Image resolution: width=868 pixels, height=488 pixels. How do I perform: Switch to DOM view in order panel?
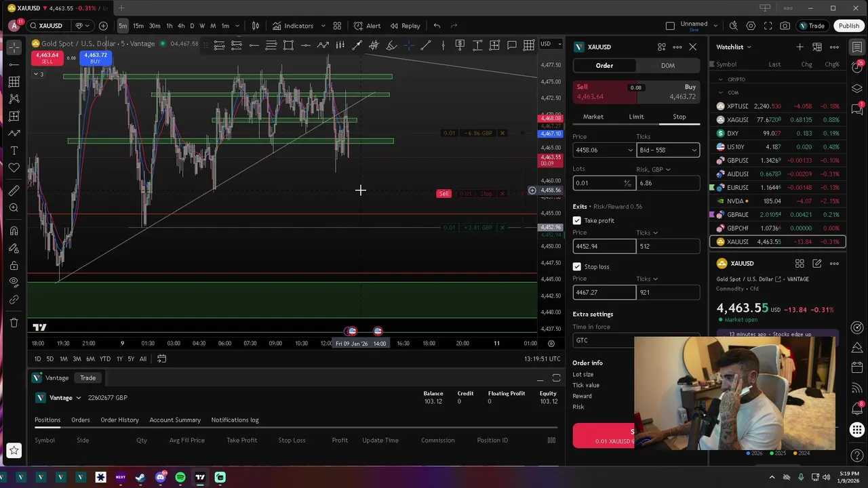(668, 66)
